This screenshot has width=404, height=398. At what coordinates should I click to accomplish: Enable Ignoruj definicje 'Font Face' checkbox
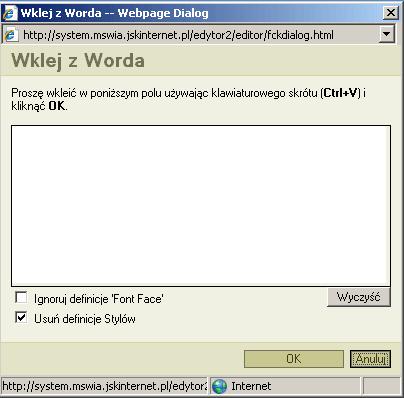[x=21, y=297]
